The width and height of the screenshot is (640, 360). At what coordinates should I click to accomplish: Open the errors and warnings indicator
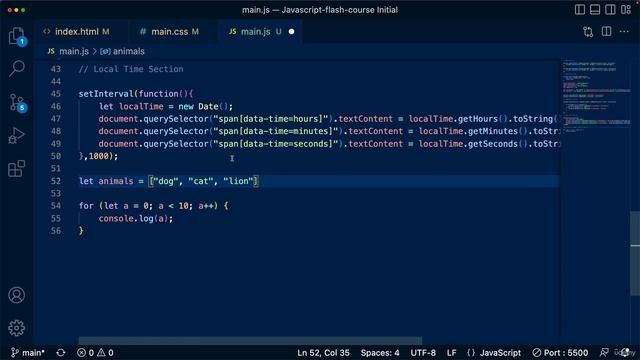pos(95,353)
